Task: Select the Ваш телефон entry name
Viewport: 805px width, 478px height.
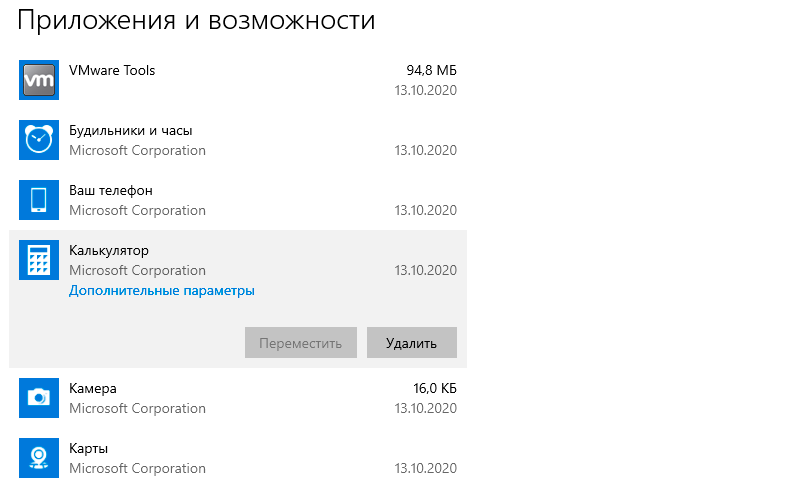Action: click(x=111, y=190)
